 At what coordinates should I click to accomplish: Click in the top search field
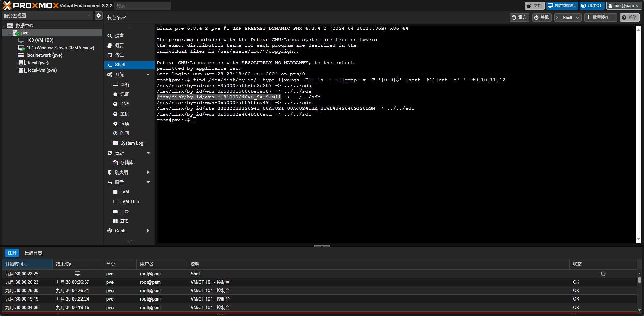143,6
